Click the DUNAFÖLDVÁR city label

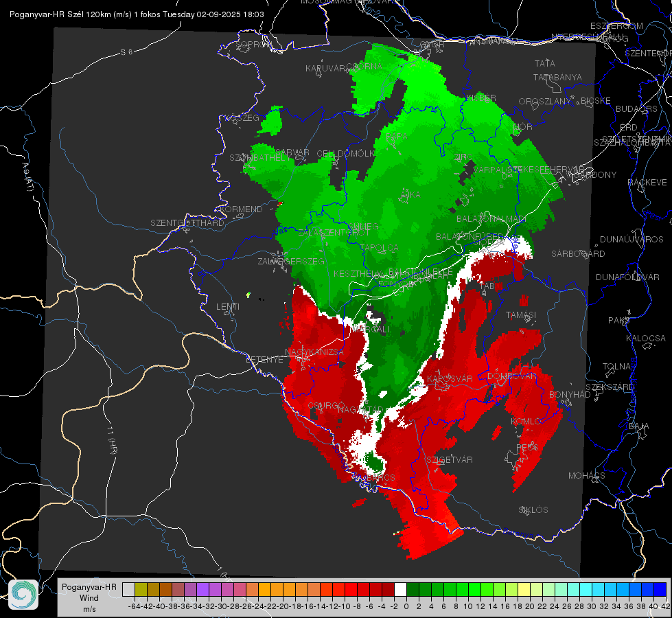pos(627,277)
